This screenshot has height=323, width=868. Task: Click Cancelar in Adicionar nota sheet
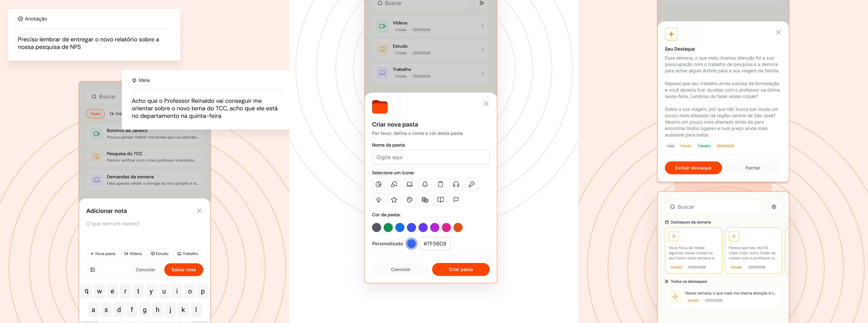145,270
